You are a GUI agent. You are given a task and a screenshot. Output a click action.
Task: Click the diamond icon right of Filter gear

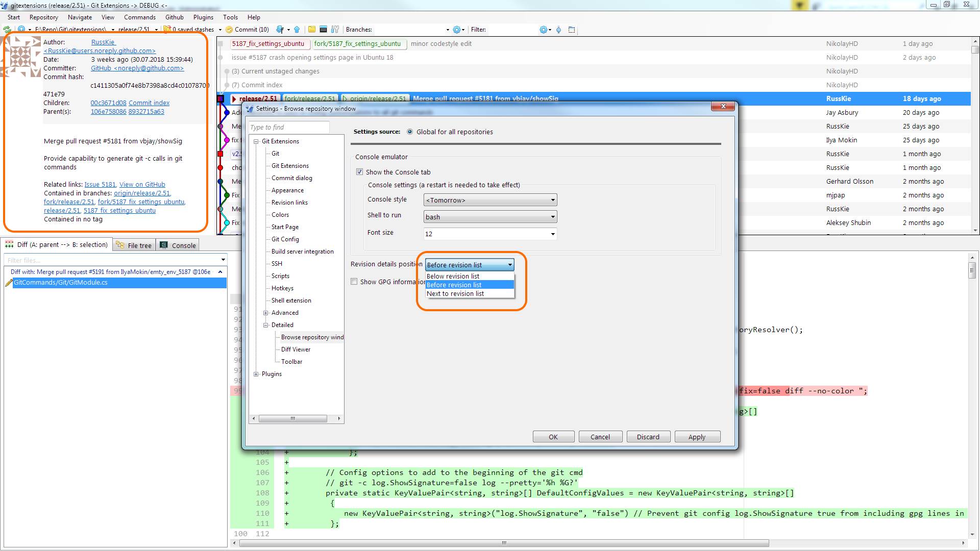pyautogui.click(x=558, y=30)
